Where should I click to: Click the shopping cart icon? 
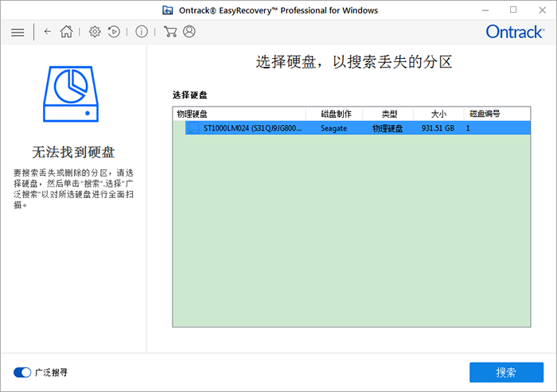point(170,32)
